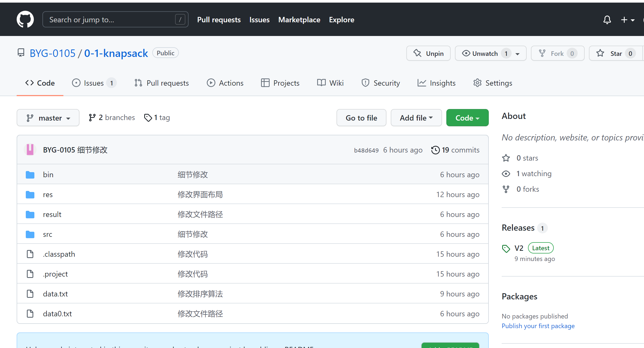The height and width of the screenshot is (348, 644).
Task: Click the GitHub Octocat logo
Action: [x=25, y=19]
